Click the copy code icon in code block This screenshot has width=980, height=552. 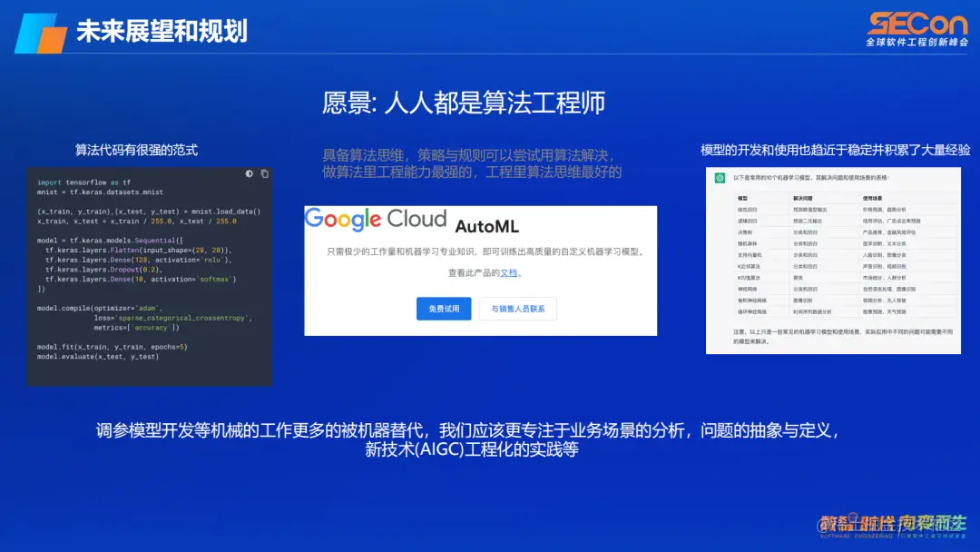(x=264, y=173)
